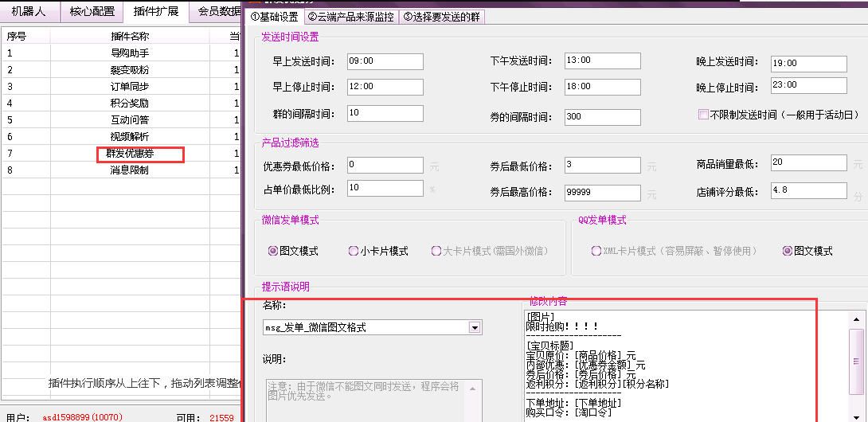
Task: Choose 图文模式 under QQ发单模式
Action: pyautogui.click(x=788, y=251)
